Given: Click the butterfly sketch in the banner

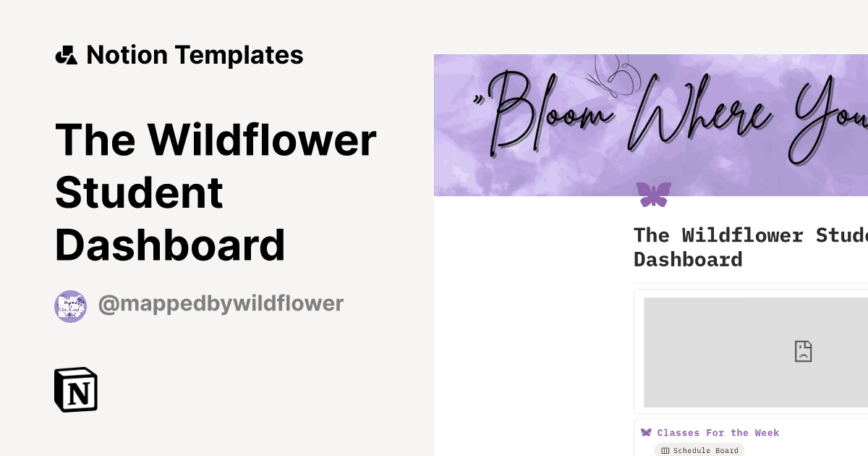Looking at the screenshot, I should 611,76.
